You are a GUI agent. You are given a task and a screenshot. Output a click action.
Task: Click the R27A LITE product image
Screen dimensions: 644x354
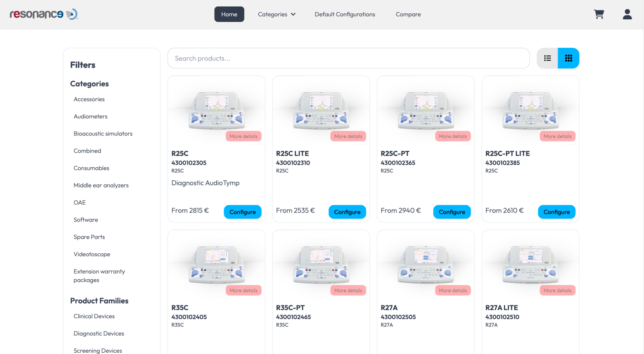(x=531, y=265)
